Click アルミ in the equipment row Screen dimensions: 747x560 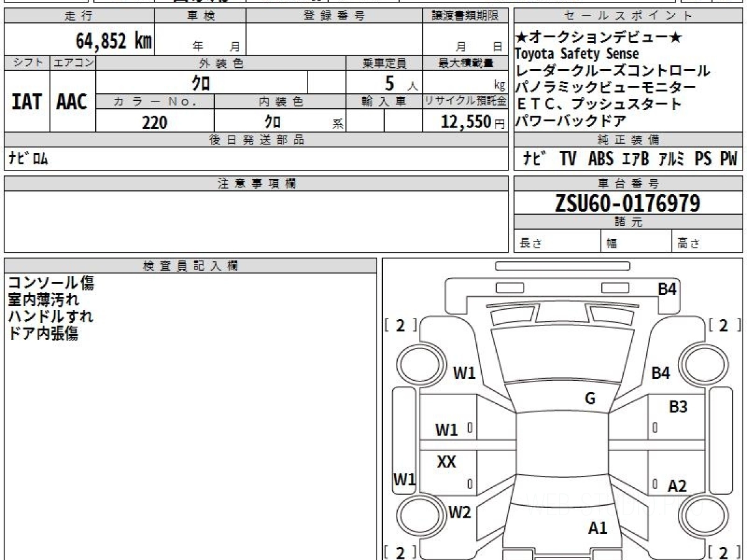[x=672, y=159]
